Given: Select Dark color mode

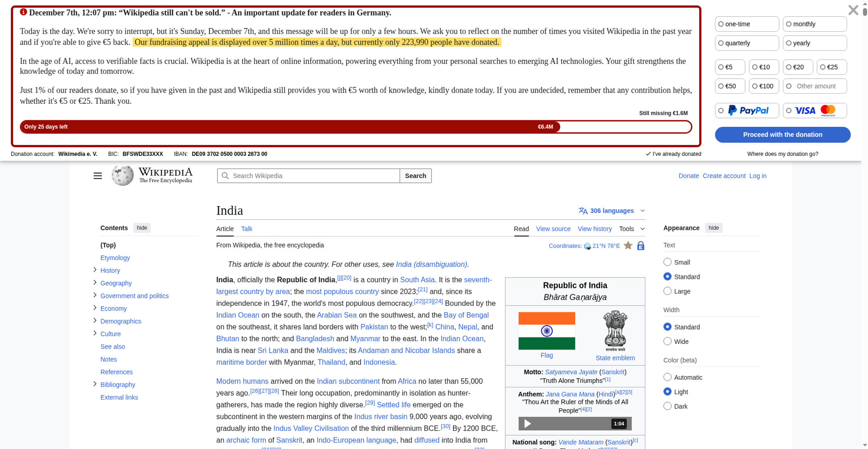Looking at the screenshot, I should pos(667,406).
